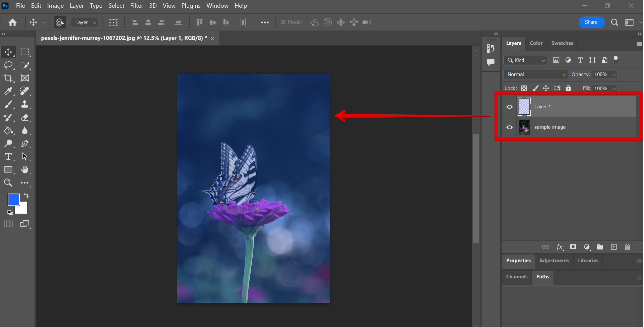Pick the Eyedropper tool
Screen dimensions: 644x327
8,91
